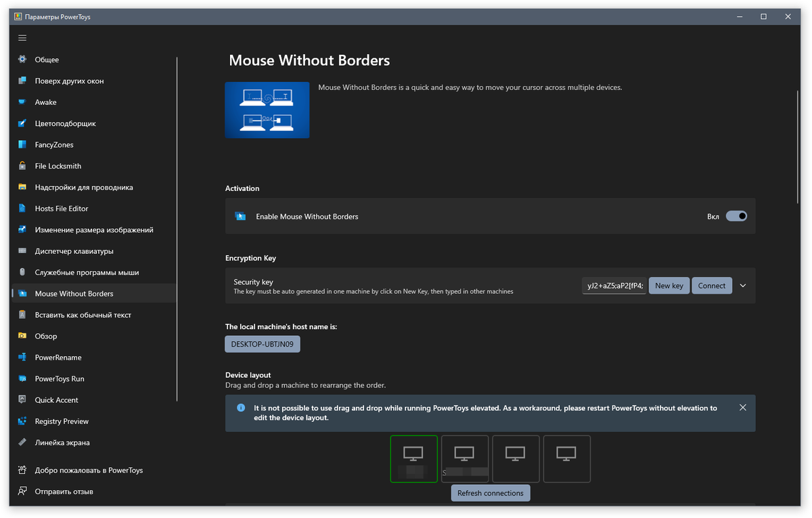Select the green-highlighted first device tile
Viewport: 812px width, 518px height.
pyautogui.click(x=414, y=459)
